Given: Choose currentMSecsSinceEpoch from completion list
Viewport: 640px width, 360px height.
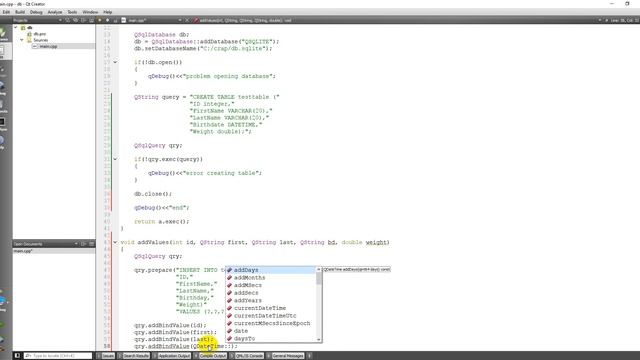Looking at the screenshot, I should pos(271,323).
